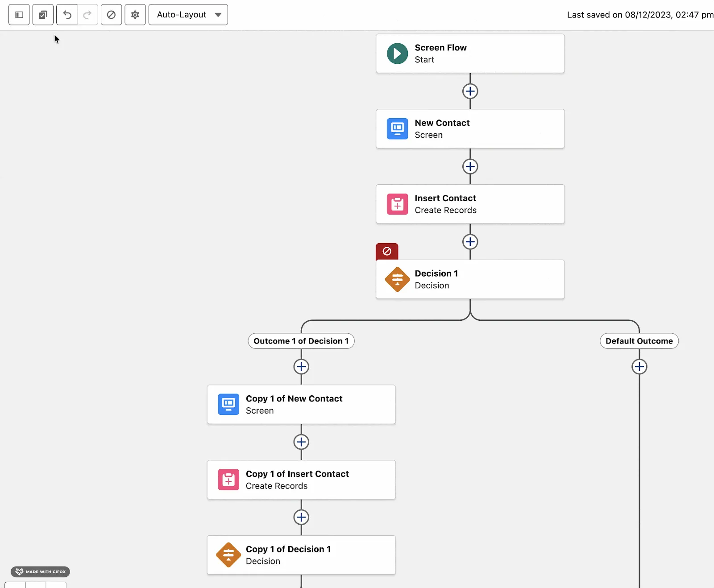The height and width of the screenshot is (588, 714).
Task: Click the Copy 1 of New Contact text
Action: click(x=294, y=399)
